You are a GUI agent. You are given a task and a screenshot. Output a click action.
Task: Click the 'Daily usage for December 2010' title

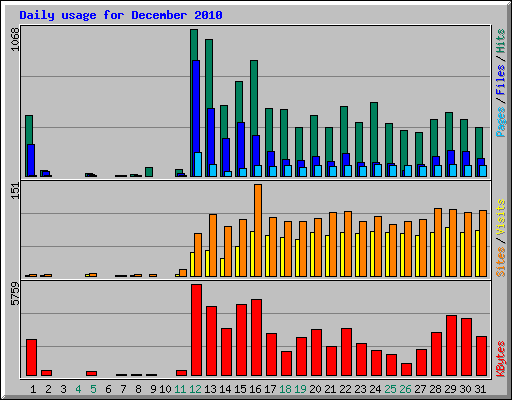(x=121, y=15)
